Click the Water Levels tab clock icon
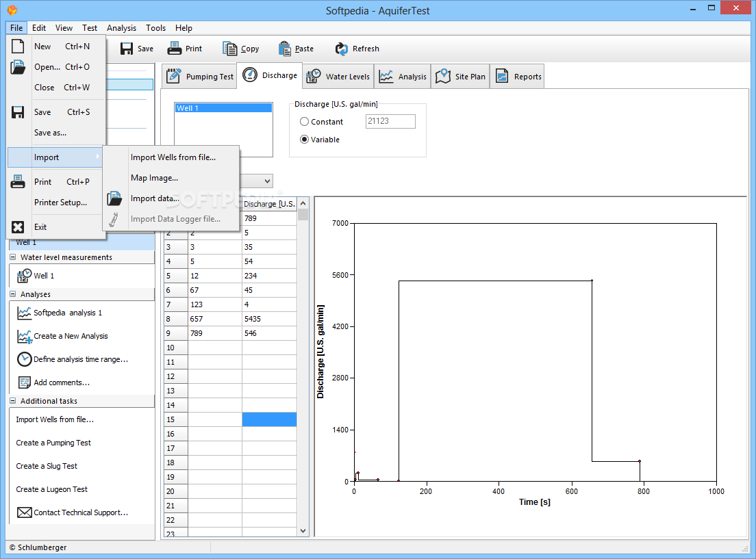 point(314,76)
